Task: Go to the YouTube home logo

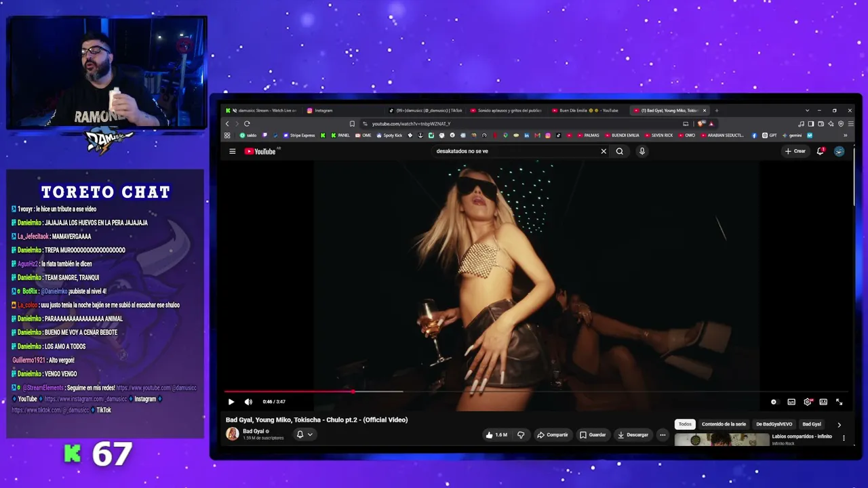Action: point(260,151)
